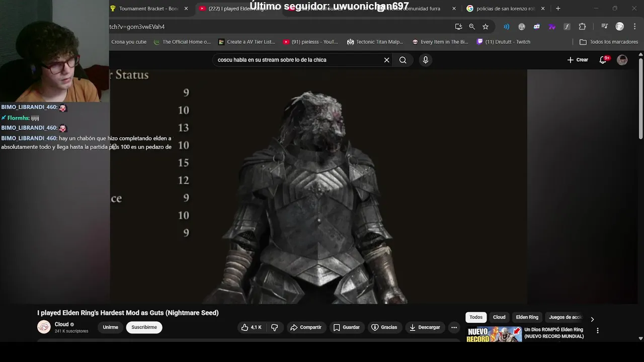Image resolution: width=644 pixels, height=362 pixels.
Task: Open 'Create a AV Tier List' bookmark
Action: point(247,42)
